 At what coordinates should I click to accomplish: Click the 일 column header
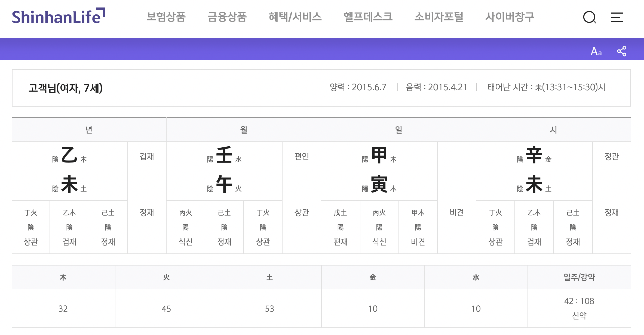[398, 130]
